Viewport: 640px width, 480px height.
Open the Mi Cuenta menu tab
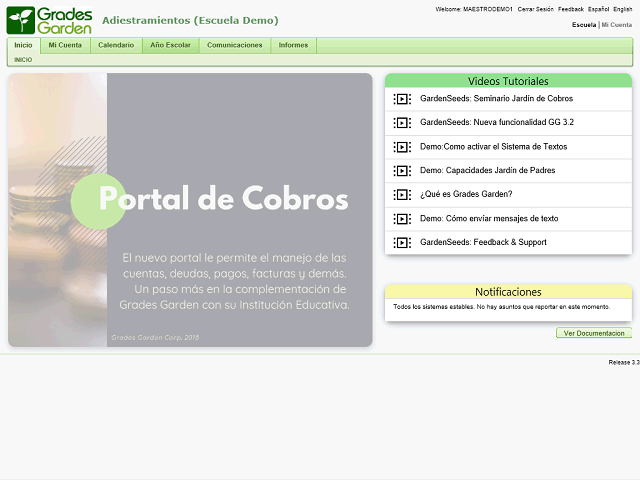pyautogui.click(x=65, y=45)
